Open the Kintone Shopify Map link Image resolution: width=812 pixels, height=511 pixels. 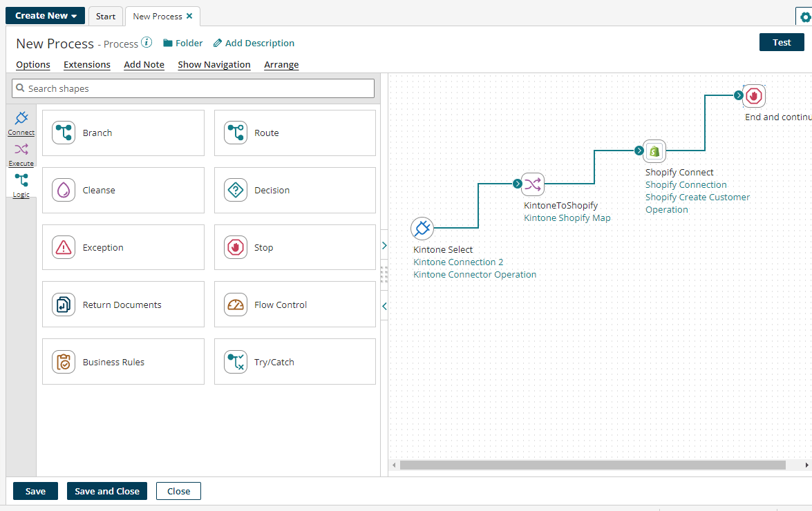[567, 218]
